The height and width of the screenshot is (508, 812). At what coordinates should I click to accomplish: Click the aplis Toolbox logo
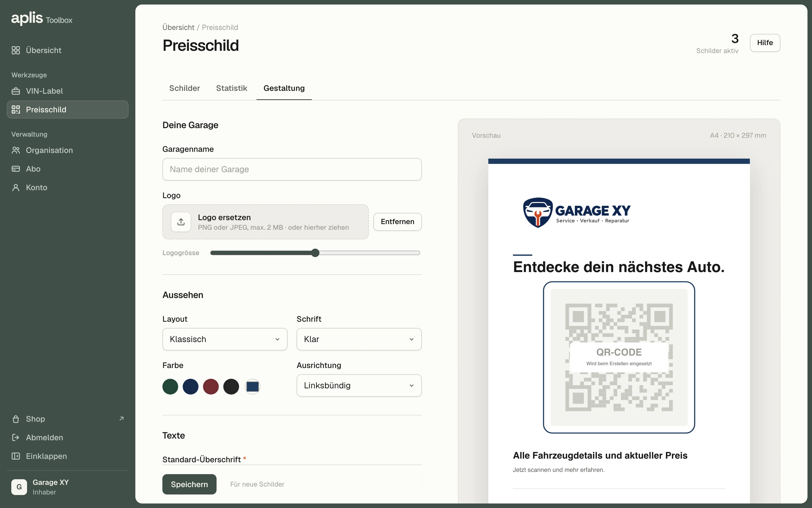(42, 18)
